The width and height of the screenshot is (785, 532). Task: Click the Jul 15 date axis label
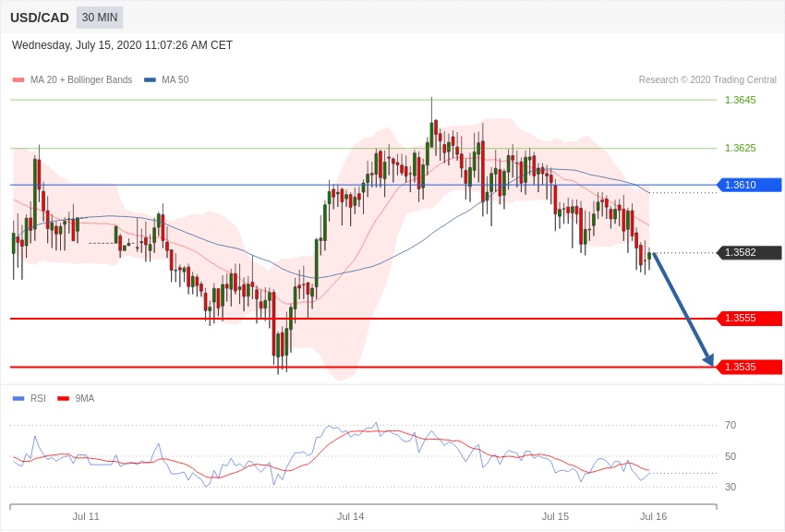coord(555,516)
